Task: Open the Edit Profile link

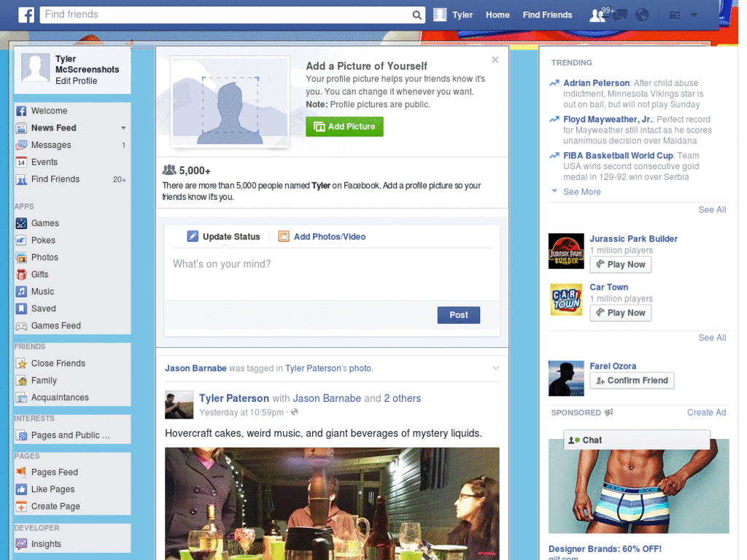Action: click(76, 81)
